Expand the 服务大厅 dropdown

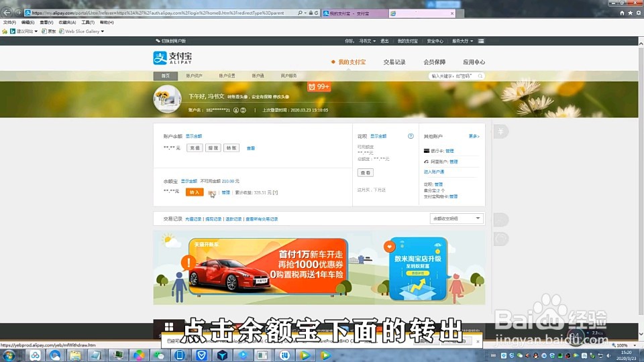pyautogui.click(x=462, y=41)
